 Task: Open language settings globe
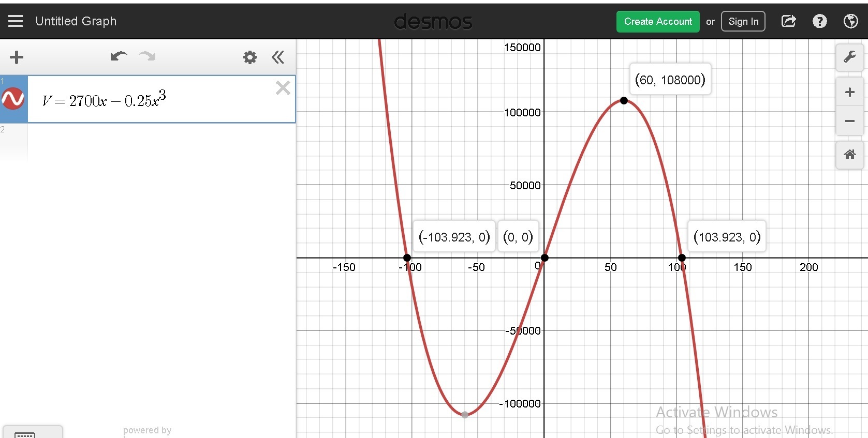850,21
